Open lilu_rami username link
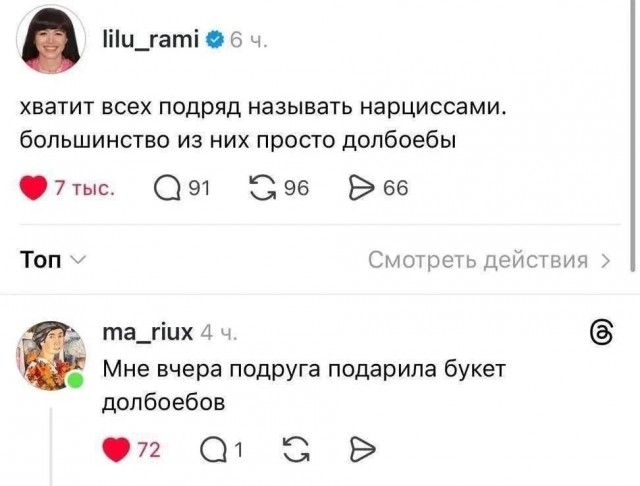Screen dimensions: 640x486 152,40
